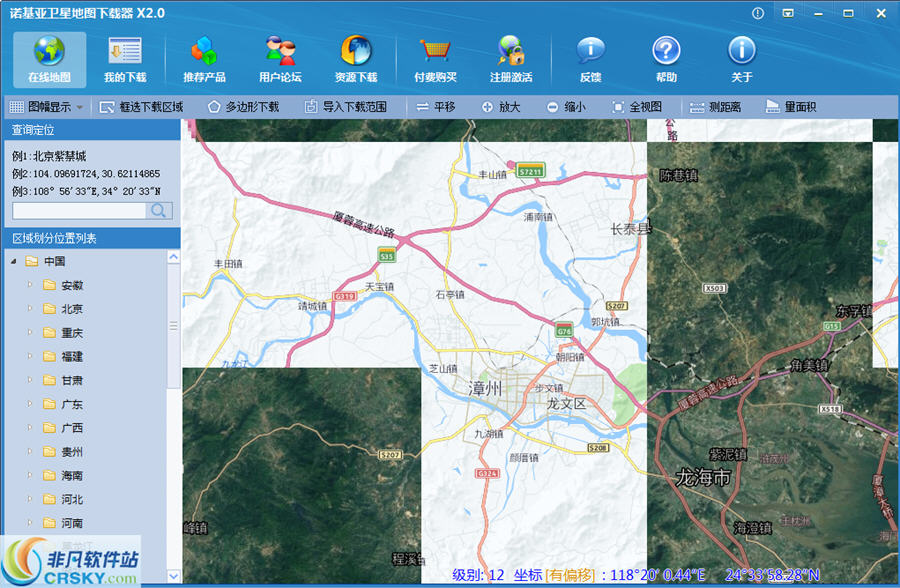Open 反馈 feedback
The image size is (900, 588).
click(x=591, y=59)
